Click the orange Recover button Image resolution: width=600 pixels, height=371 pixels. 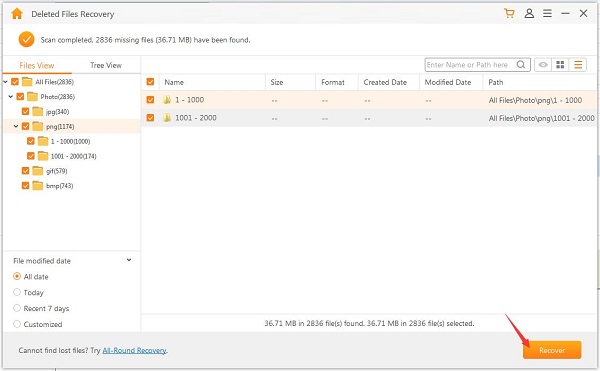pos(552,350)
